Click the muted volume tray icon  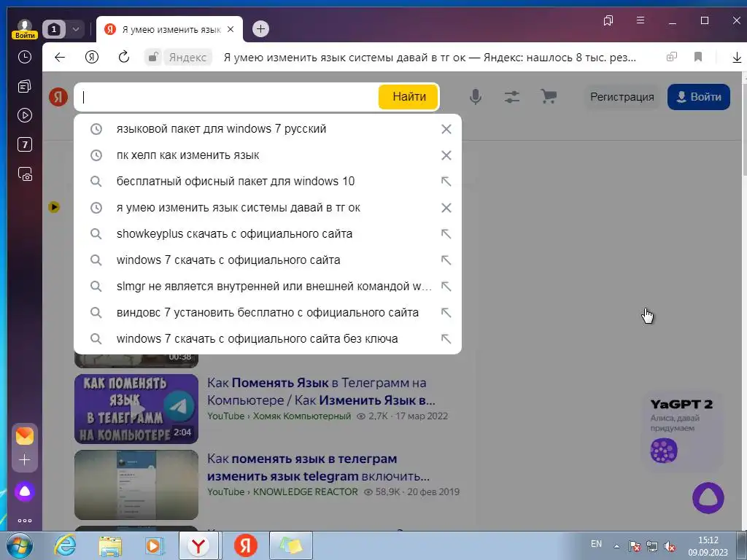pos(670,547)
